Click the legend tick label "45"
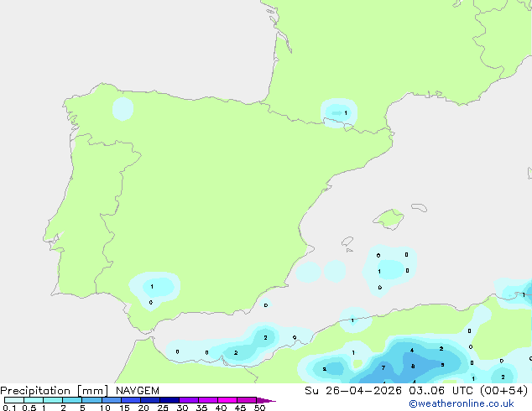Image resolution: width=532 pixels, height=411 pixels. pos(240,408)
